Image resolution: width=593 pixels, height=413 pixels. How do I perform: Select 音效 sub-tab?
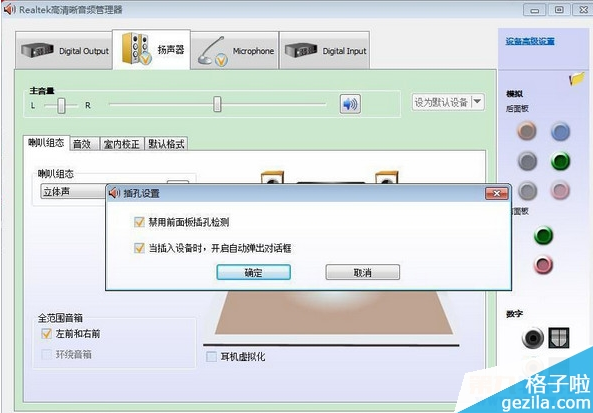[x=85, y=144]
